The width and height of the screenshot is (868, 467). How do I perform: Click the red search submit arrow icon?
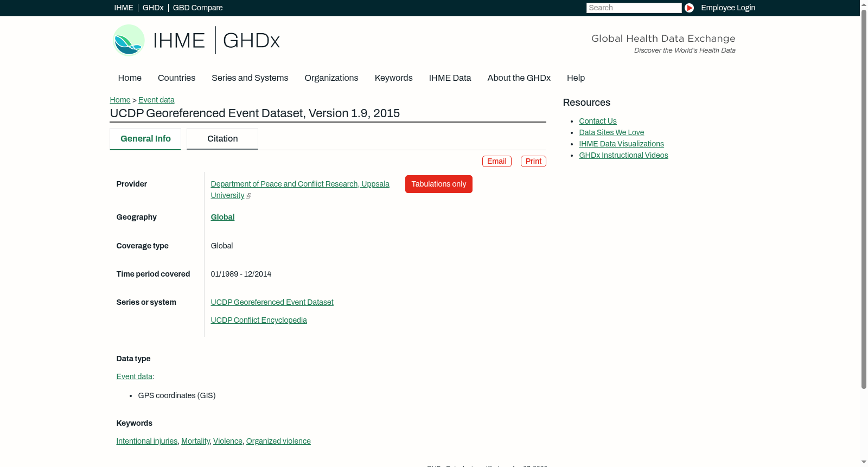(689, 8)
